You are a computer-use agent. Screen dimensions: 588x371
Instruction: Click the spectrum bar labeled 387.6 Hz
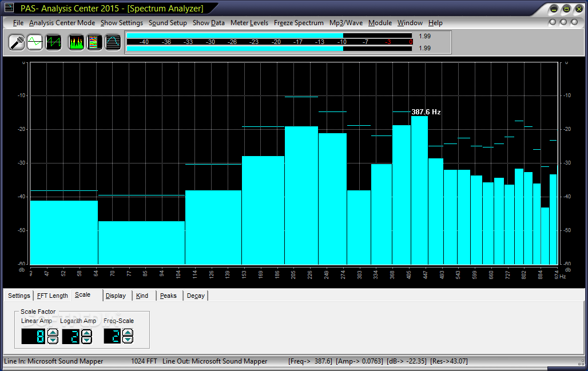[x=419, y=190]
